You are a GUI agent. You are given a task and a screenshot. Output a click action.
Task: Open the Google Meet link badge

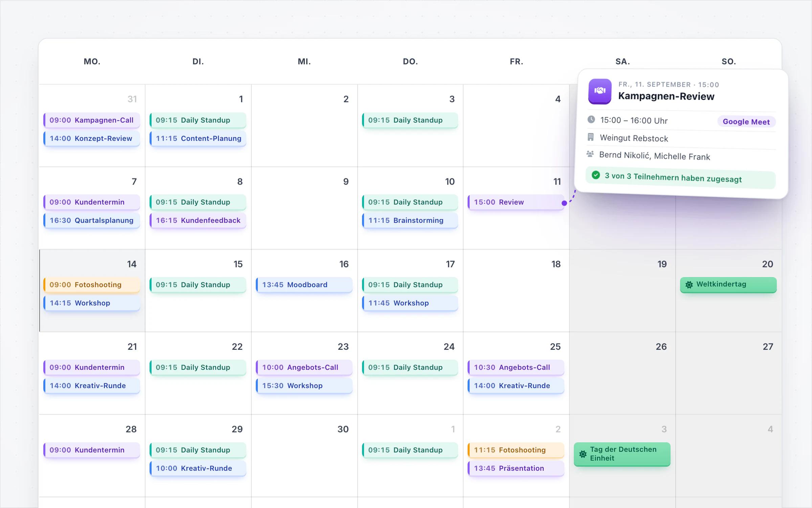[x=746, y=122]
